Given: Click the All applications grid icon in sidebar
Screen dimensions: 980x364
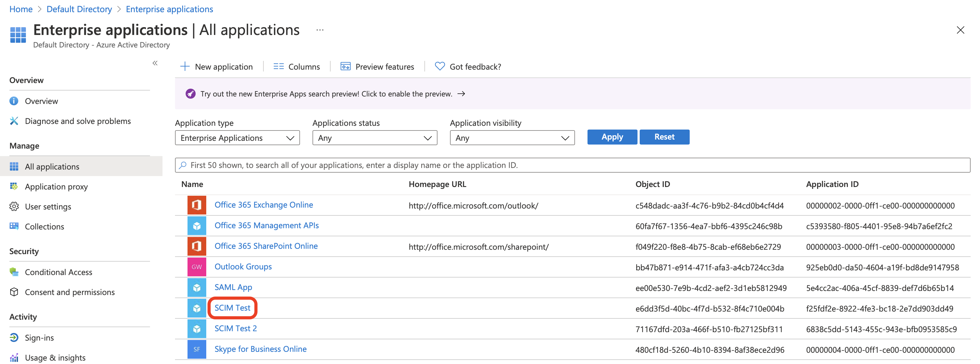Looking at the screenshot, I should pyautogui.click(x=14, y=167).
